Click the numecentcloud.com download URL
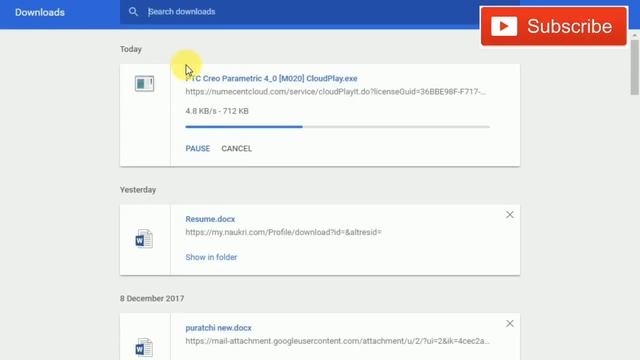Viewport: 640px width, 360px height. 336,92
